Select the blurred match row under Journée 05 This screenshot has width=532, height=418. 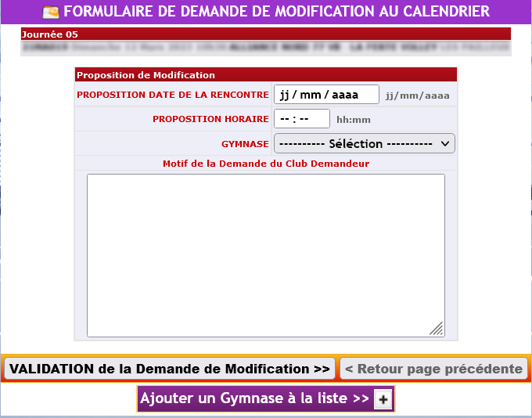[265, 48]
